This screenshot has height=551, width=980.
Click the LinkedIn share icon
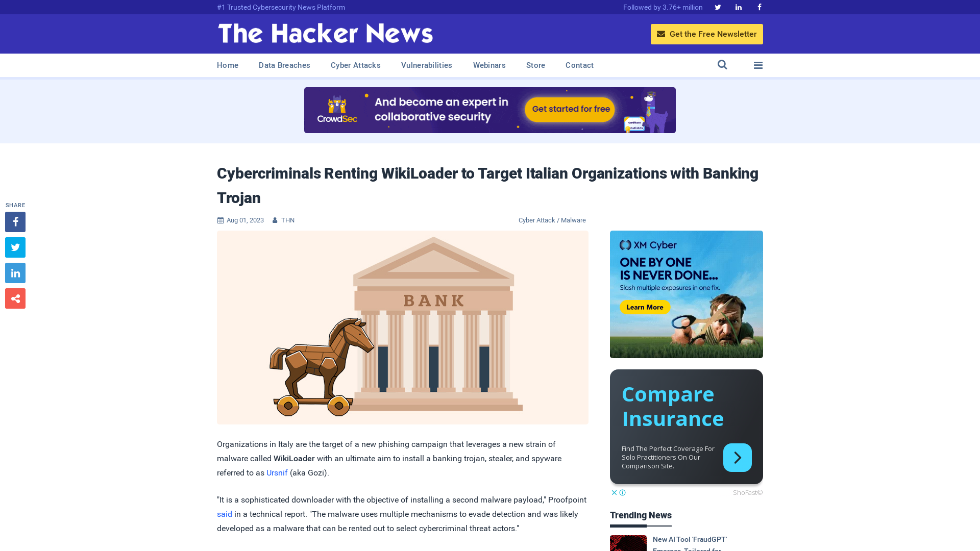pos(15,272)
